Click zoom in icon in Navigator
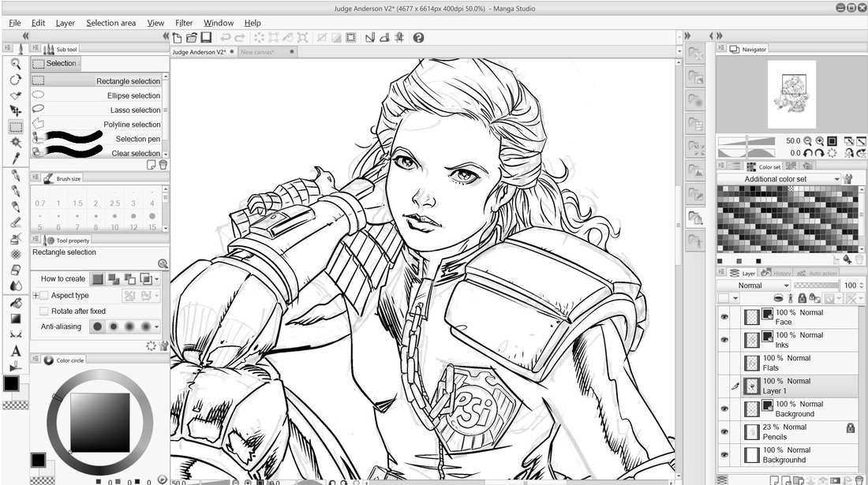Image resolution: width=868 pixels, height=485 pixels. tap(820, 141)
